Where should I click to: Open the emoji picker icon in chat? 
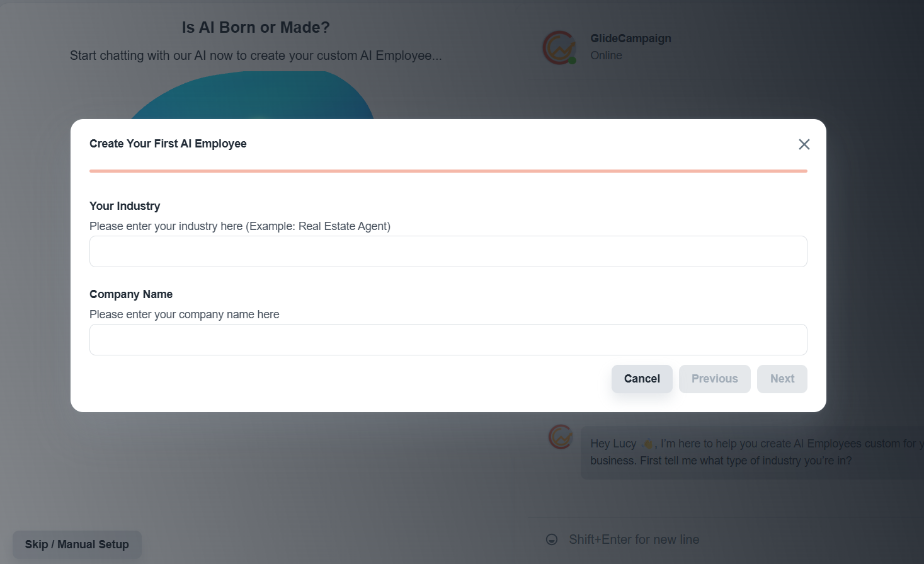point(552,539)
